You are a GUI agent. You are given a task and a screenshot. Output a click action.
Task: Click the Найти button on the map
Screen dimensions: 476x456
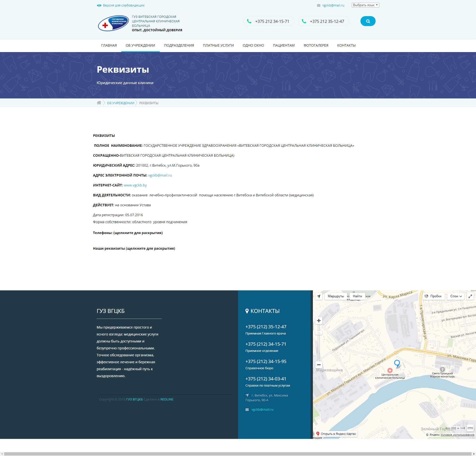tap(357, 296)
